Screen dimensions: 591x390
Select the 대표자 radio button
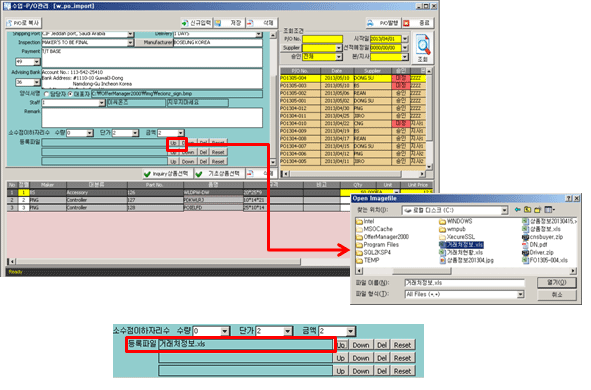coord(70,94)
